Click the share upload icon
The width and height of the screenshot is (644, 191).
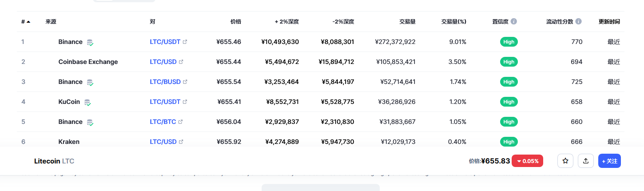point(586,161)
